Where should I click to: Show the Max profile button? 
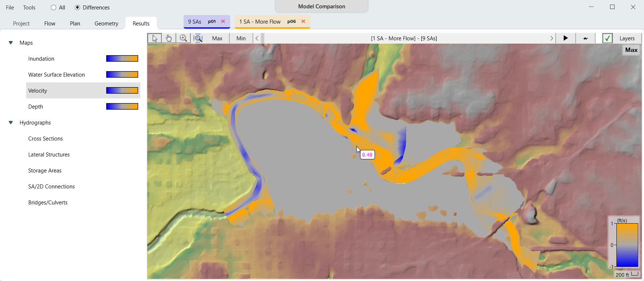tap(217, 38)
